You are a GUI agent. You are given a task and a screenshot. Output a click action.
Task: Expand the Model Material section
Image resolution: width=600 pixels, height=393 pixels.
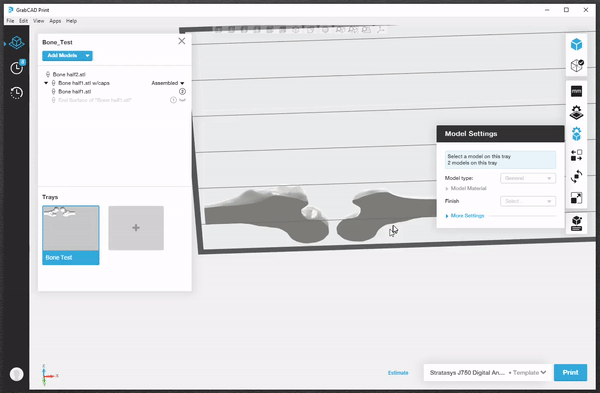coord(466,188)
